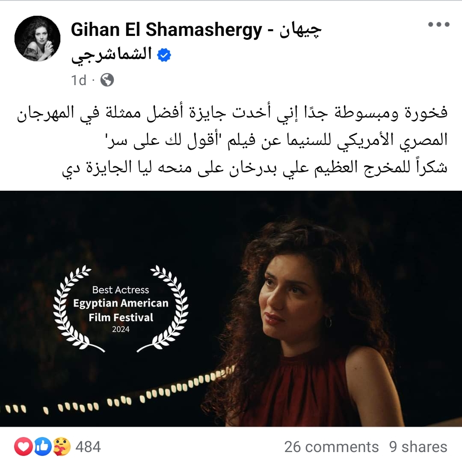
Task: Click the 2024 year inside the laurel
Action: [121, 329]
